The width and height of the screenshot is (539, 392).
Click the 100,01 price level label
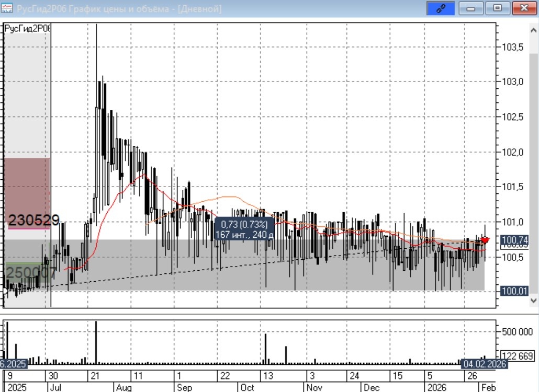click(x=514, y=291)
